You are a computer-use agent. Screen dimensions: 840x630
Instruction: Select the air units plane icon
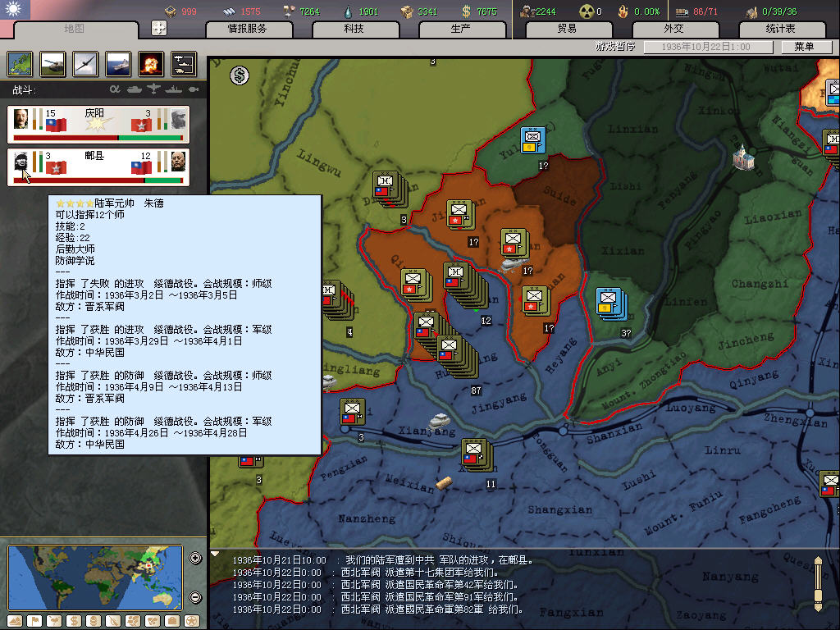click(84, 63)
